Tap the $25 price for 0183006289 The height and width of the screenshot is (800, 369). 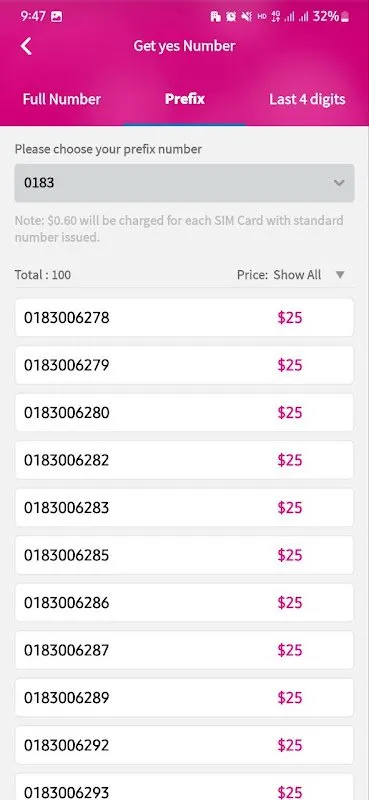[x=290, y=697]
